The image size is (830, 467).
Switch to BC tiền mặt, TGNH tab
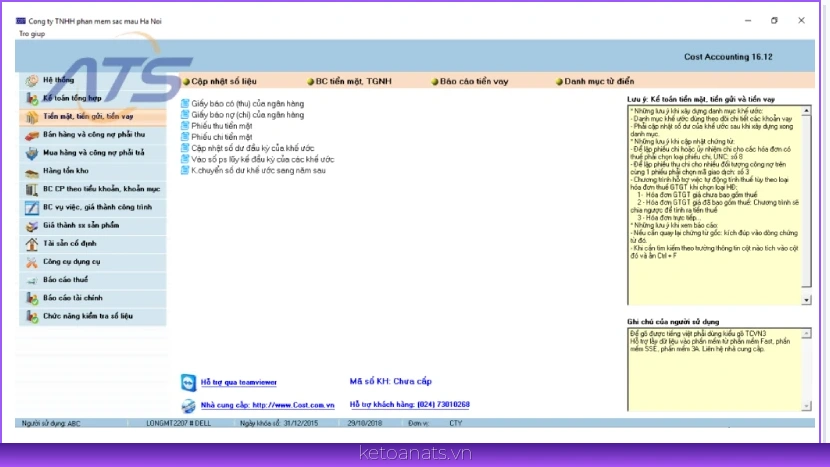[349, 82]
